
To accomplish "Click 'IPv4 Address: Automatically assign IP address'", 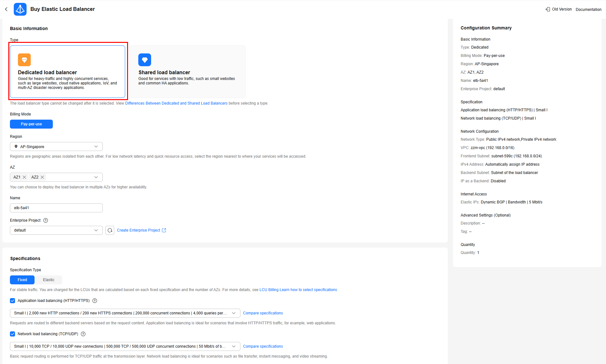I will click(x=500, y=164).
